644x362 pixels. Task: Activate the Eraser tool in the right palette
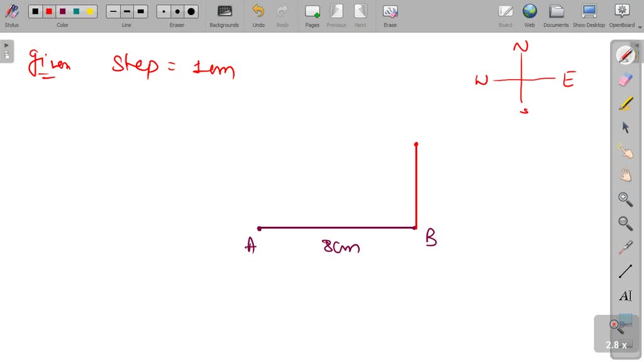pos(626,79)
